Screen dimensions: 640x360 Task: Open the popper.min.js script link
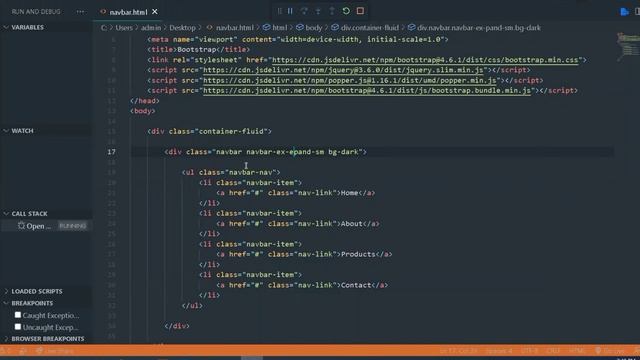click(349, 80)
